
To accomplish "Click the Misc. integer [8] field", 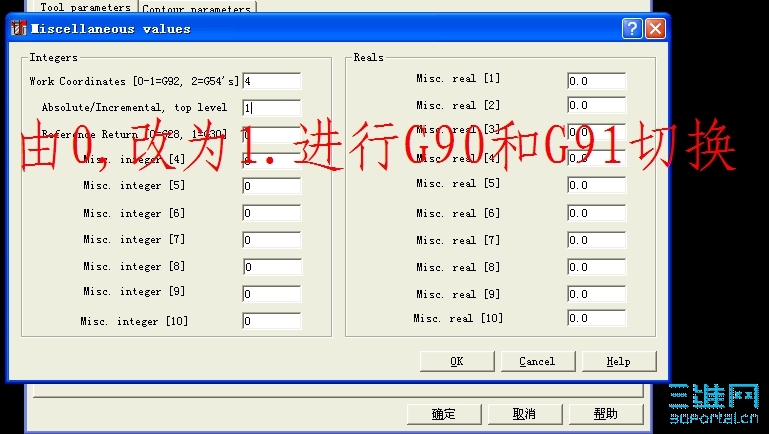I will pyautogui.click(x=272, y=267).
